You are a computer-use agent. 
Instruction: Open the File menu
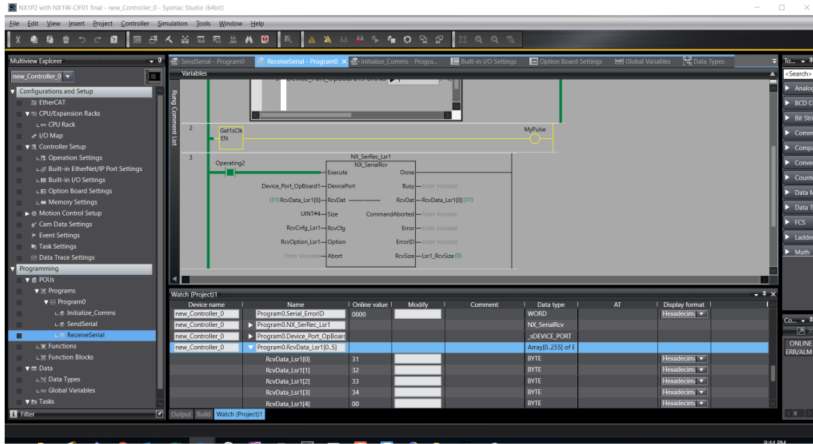[15, 23]
